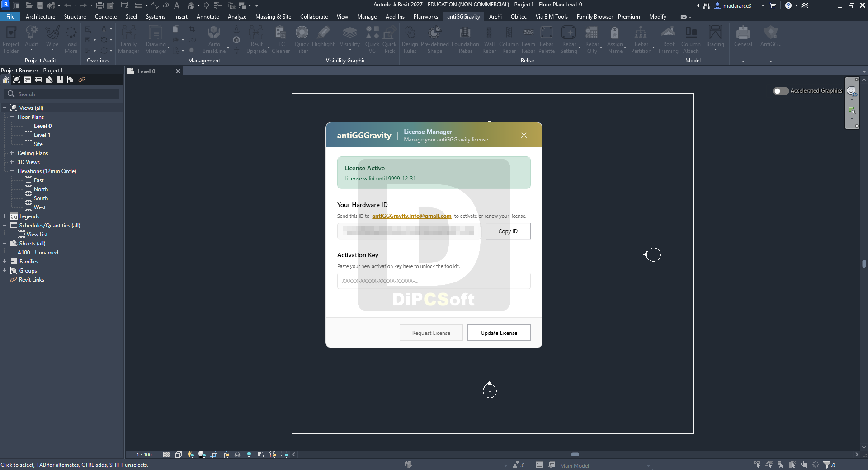Viewport: 868px width, 470px height.
Task: Open the Load More tool
Action: point(71,40)
